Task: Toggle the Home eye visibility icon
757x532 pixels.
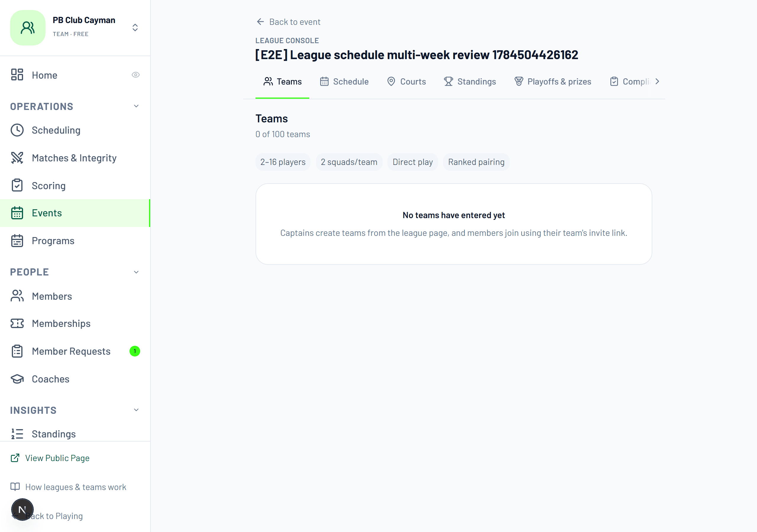Action: coord(135,75)
